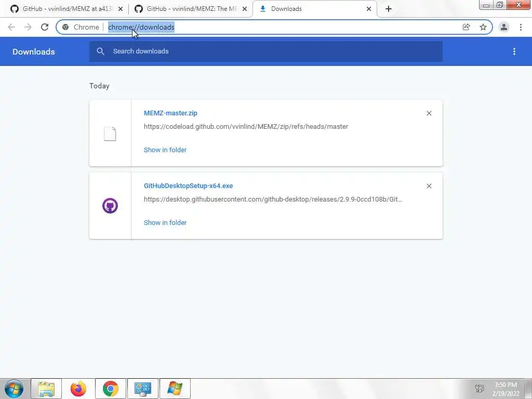Open Windows Explorer from the taskbar

[x=46, y=389]
